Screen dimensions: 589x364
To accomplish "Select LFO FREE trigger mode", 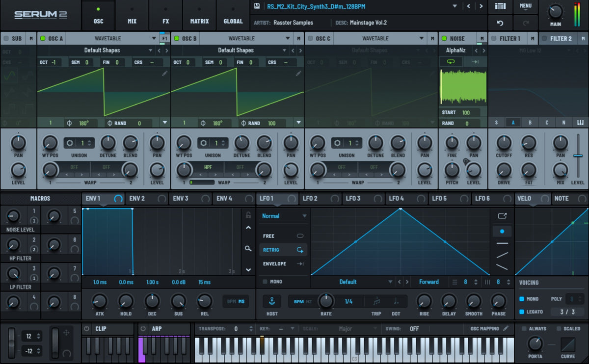I will tap(284, 236).
